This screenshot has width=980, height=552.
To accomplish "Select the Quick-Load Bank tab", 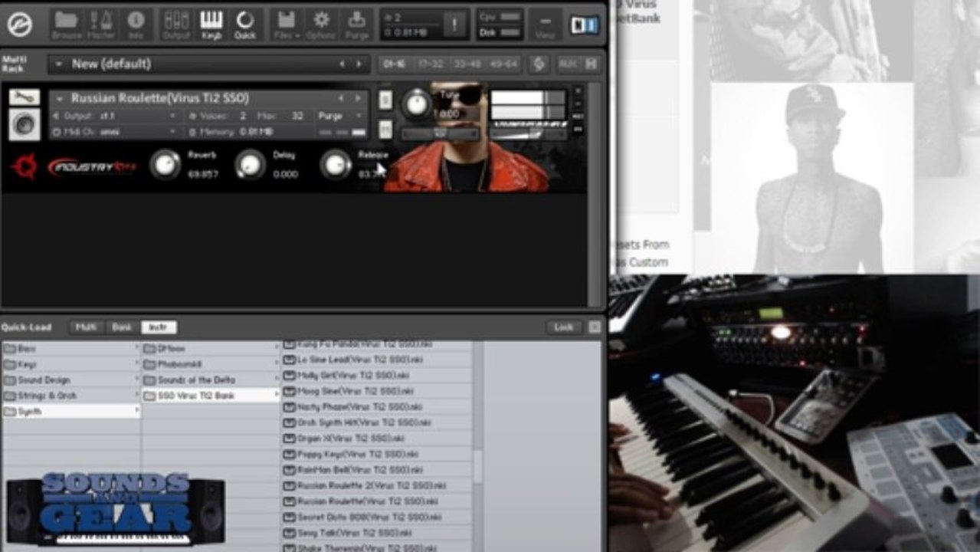I will pos(123,327).
